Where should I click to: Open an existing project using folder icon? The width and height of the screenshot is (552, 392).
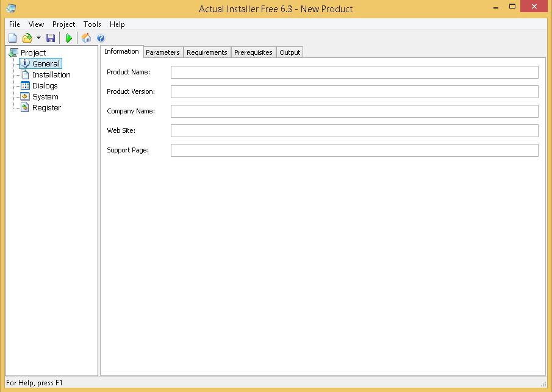pos(26,38)
